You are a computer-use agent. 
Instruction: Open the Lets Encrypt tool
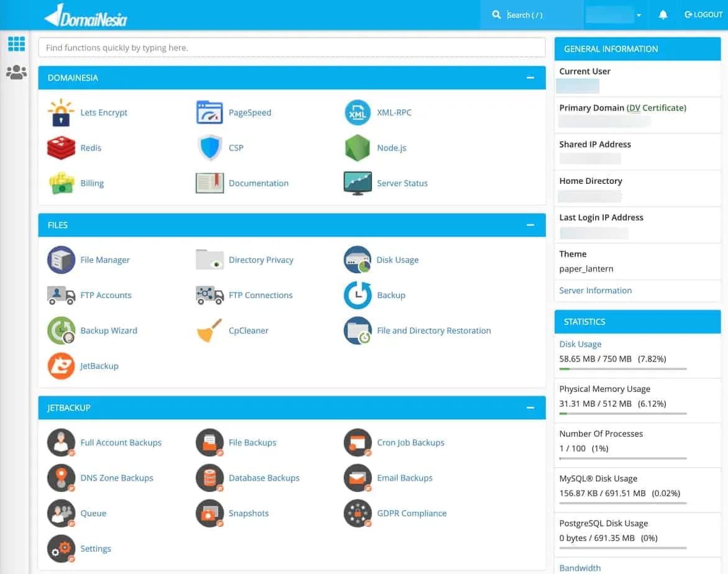tap(104, 112)
